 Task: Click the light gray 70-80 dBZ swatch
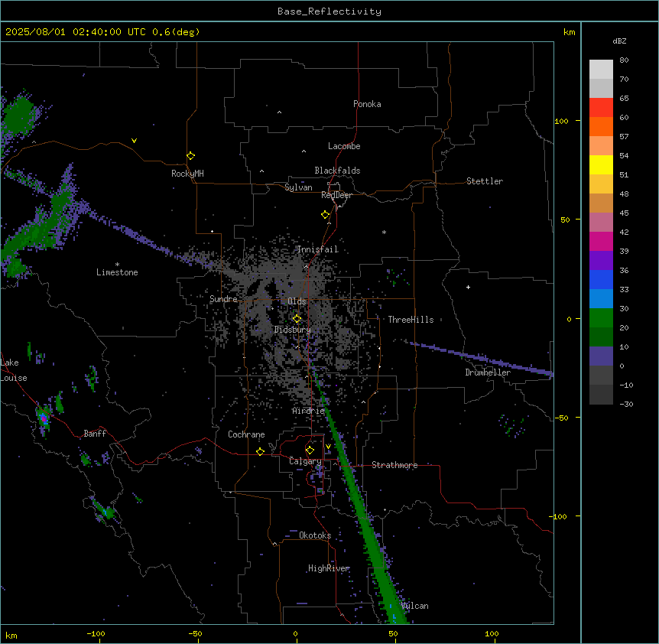(601, 70)
